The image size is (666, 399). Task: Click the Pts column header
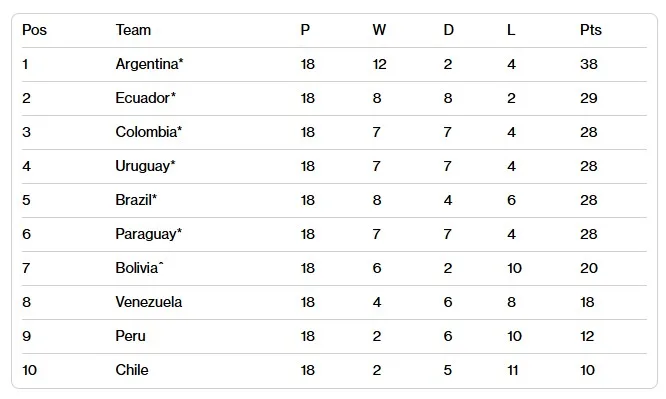click(x=591, y=30)
